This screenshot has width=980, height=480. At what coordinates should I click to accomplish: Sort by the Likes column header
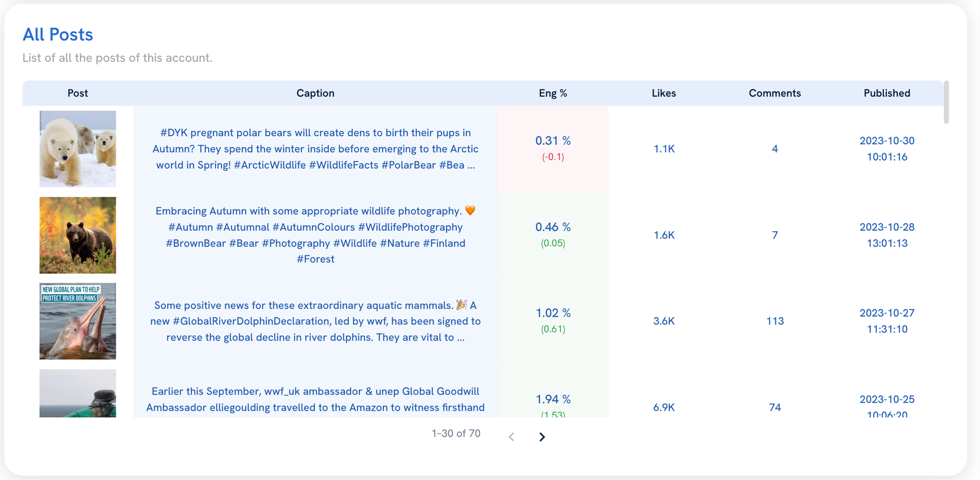pyautogui.click(x=664, y=93)
